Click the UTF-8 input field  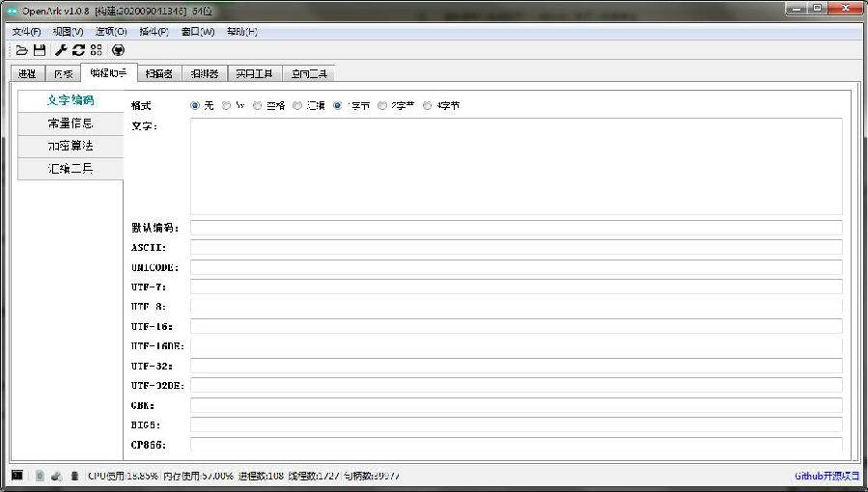[516, 306]
